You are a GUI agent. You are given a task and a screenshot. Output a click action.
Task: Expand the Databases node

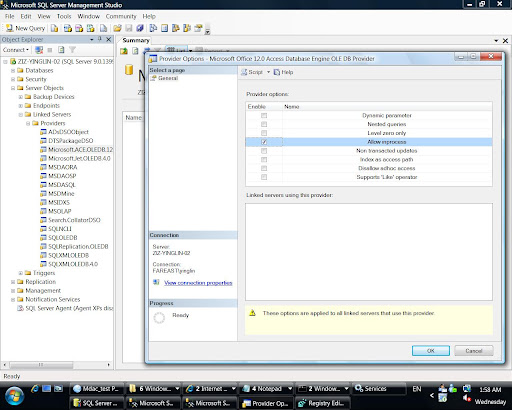pos(13,71)
